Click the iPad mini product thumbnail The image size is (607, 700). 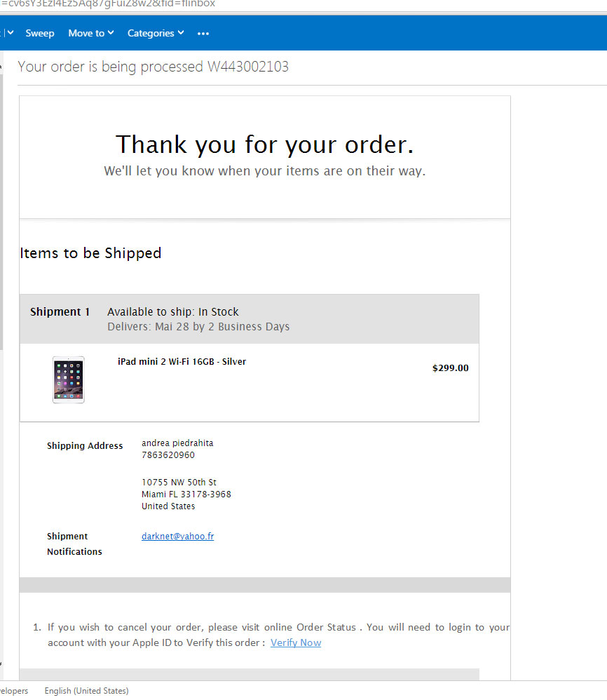[68, 380]
